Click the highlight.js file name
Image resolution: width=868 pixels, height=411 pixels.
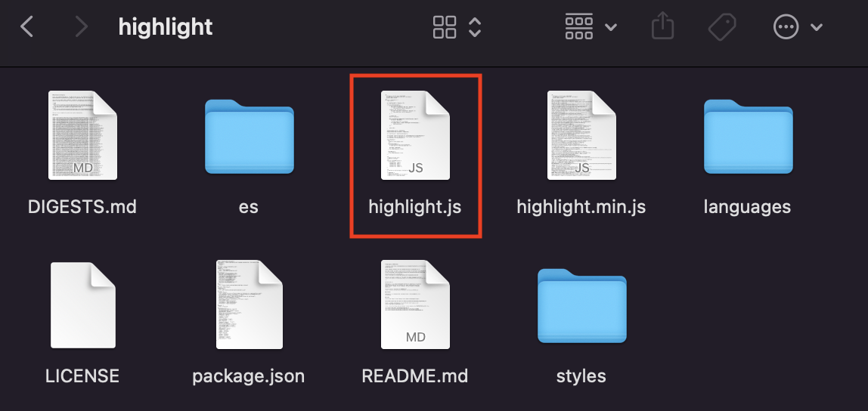[415, 207]
